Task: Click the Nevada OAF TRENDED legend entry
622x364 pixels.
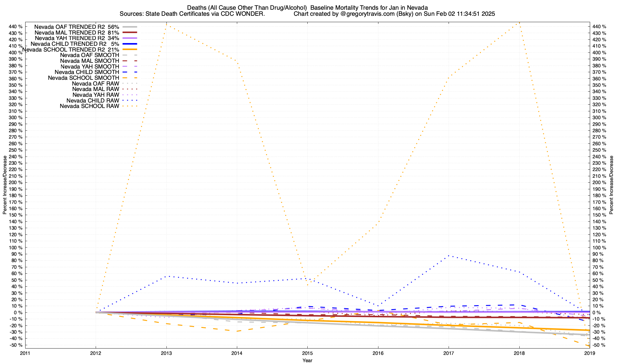Action: (77, 27)
